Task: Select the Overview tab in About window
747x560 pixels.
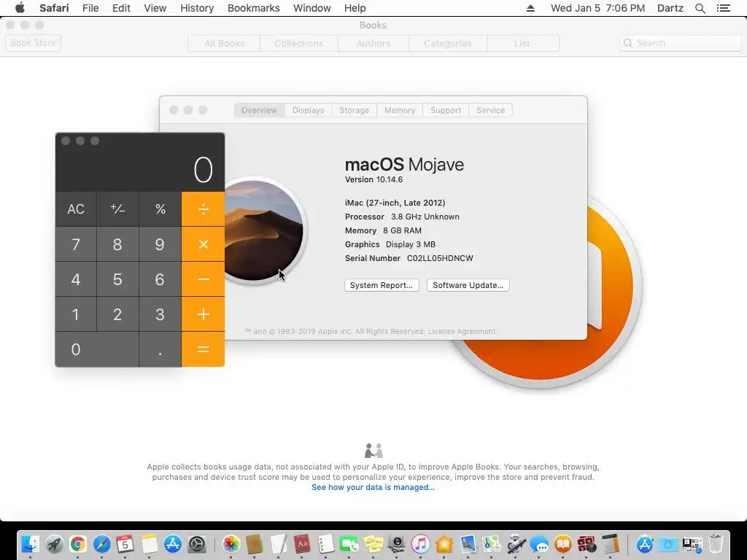Action: point(259,110)
